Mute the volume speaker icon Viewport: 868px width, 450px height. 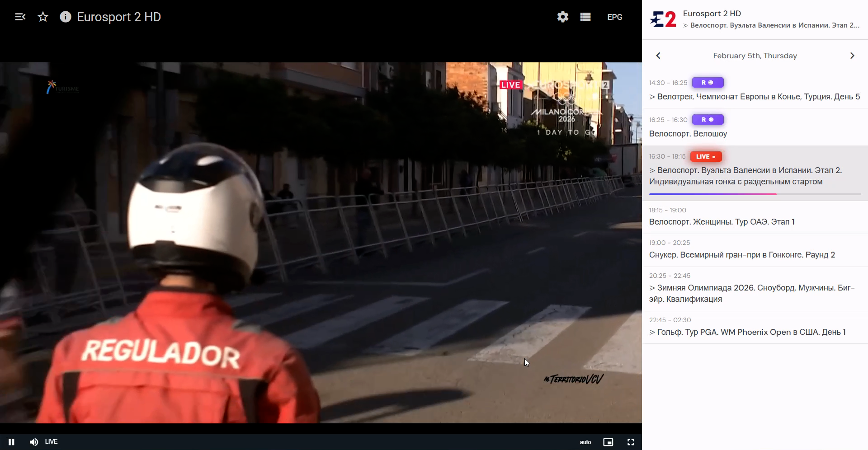[34, 442]
